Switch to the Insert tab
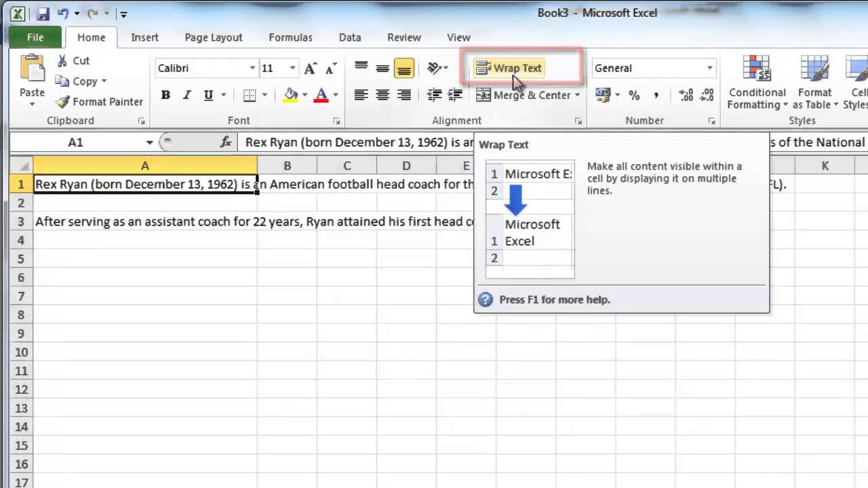868x488 pixels. pos(144,37)
